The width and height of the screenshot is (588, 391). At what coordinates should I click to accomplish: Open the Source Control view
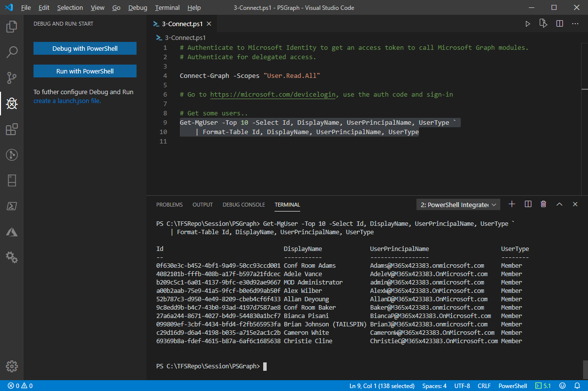tap(11, 78)
